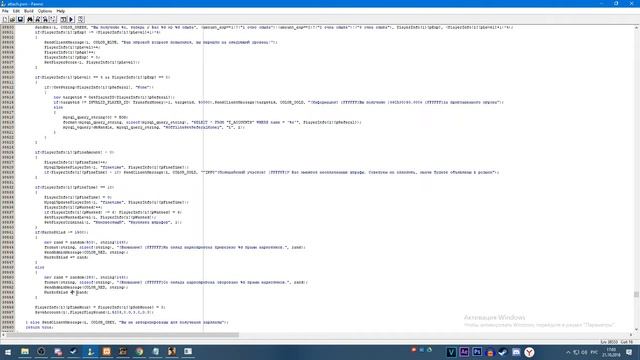
Task: Open the Build menu
Action: [x=29, y=11]
